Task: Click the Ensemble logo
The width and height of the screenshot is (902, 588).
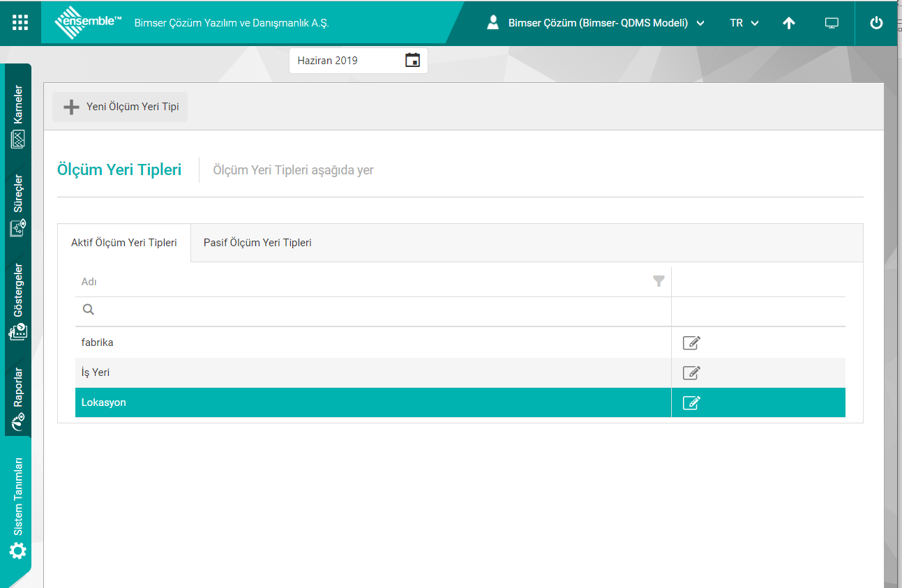Action: (x=87, y=22)
